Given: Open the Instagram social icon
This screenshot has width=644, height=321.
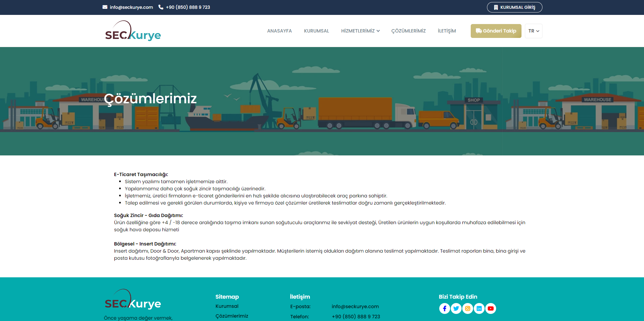Looking at the screenshot, I should point(467,308).
